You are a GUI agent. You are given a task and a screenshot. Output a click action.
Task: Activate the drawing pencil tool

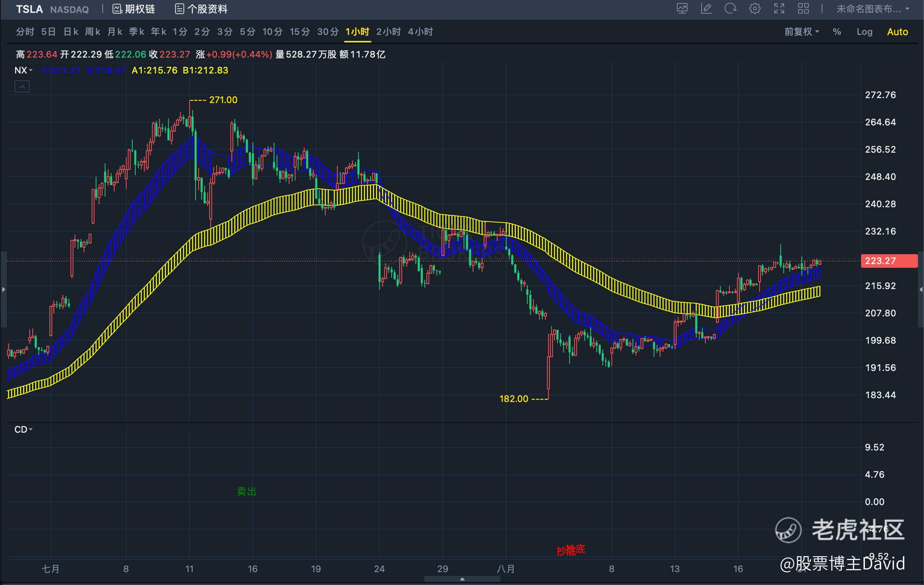click(706, 8)
